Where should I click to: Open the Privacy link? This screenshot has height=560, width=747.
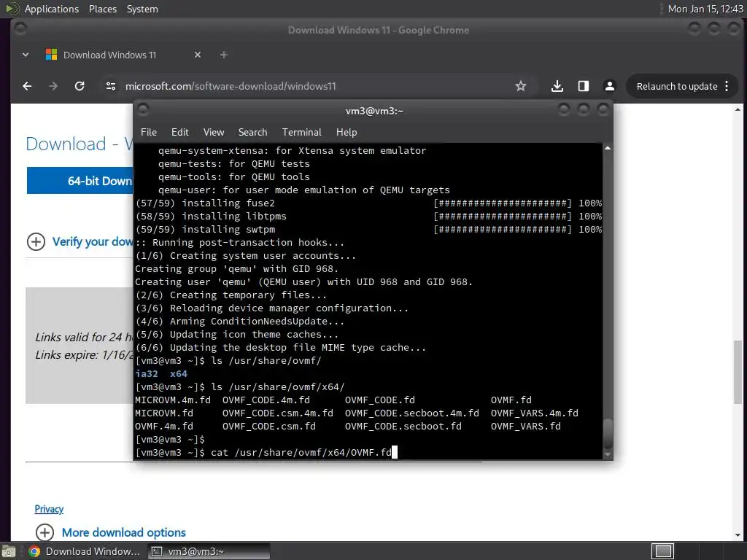tap(49, 509)
